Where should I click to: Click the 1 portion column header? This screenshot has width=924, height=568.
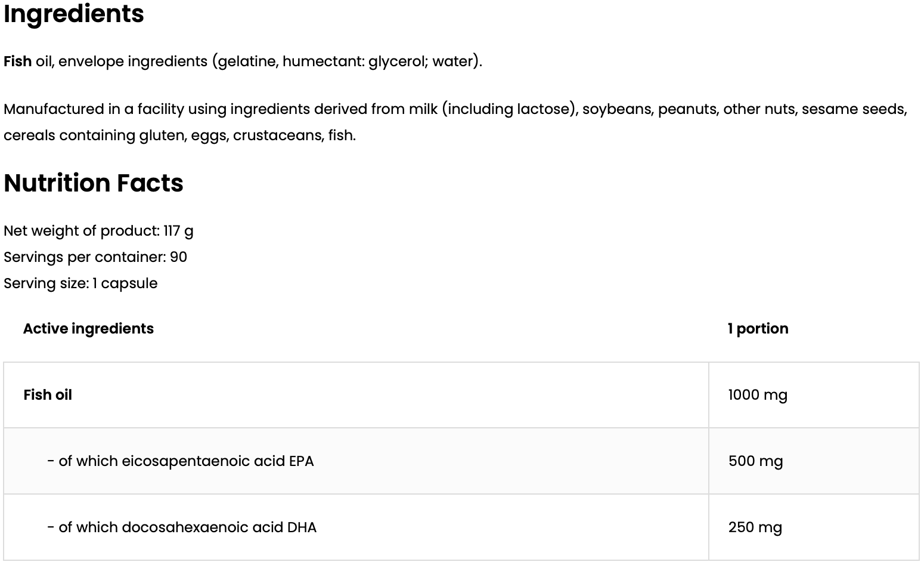coord(758,328)
